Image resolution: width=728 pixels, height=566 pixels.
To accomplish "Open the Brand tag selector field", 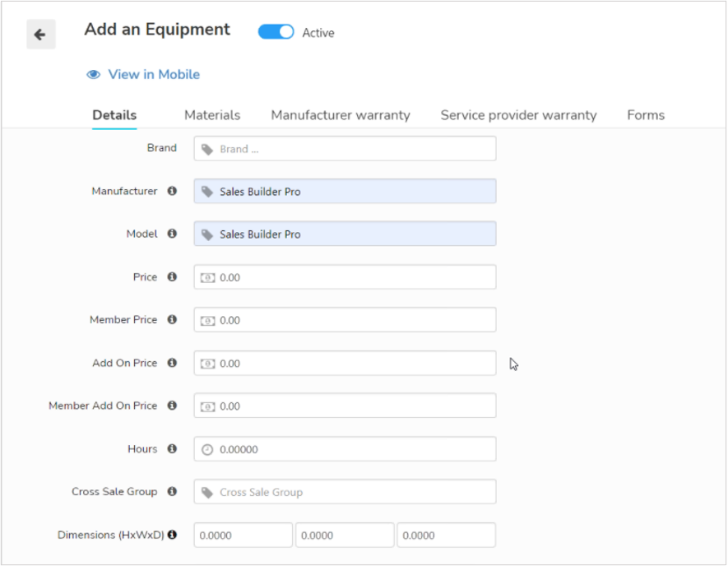I will point(345,149).
